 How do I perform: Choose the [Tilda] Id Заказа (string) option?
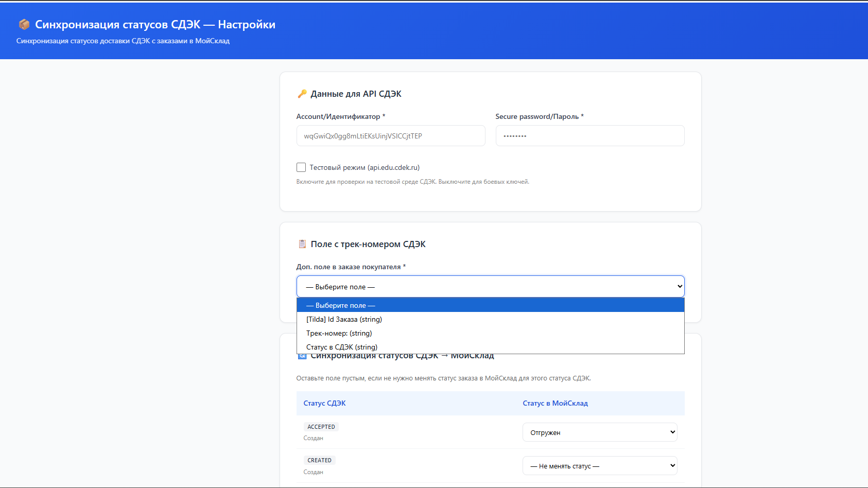tap(491, 319)
